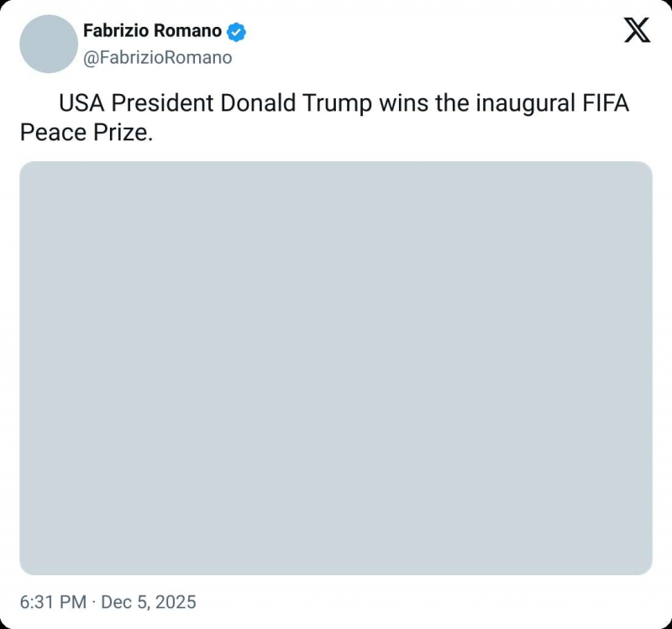Click the timestamp 6:31 PM · Dec 5, 2025
This screenshot has width=672, height=629.
[108, 602]
